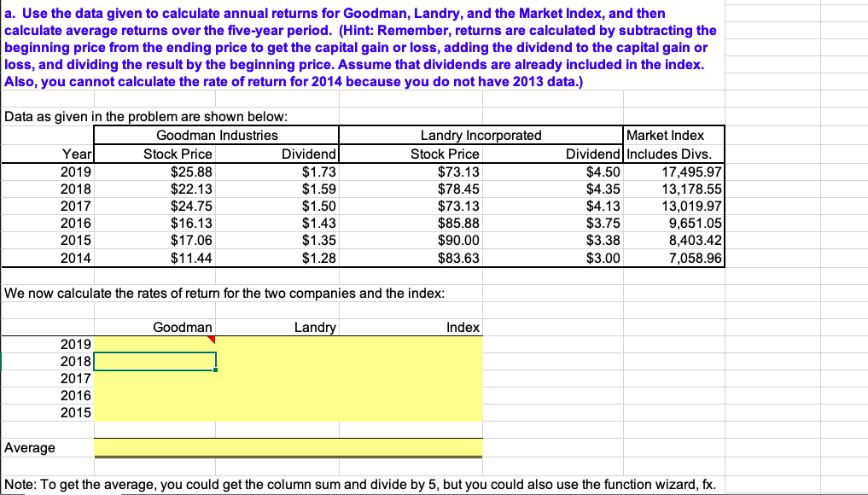The width and height of the screenshot is (868, 495).
Task: Click the Market Index value 13,019.97
Action: point(691,207)
